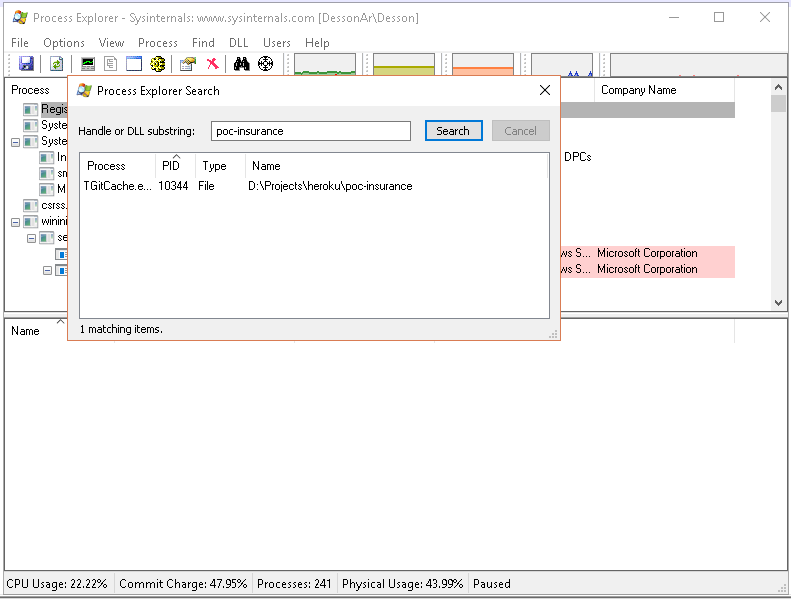This screenshot has width=791, height=599.
Task: Click the Show Process Tree icon
Action: [111, 64]
